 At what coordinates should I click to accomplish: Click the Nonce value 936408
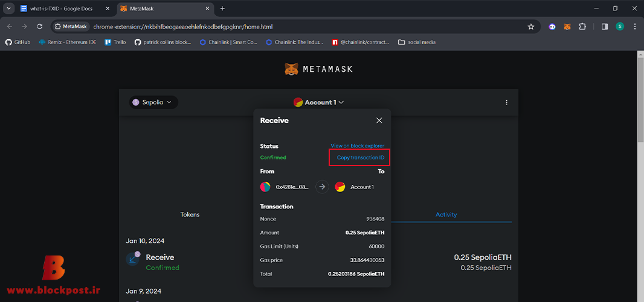375,219
